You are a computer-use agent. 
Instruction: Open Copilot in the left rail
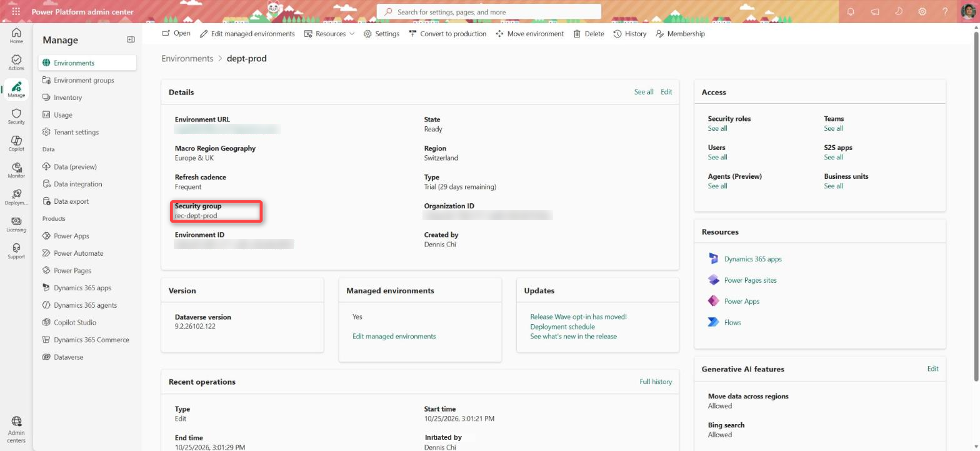point(16,143)
